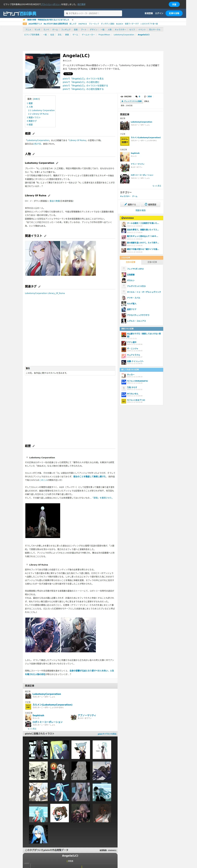Viewport: 197px width, 868px height.
Task: Open the ネタバレ注意 thumbnail for カルメン
Action: [125, 141]
